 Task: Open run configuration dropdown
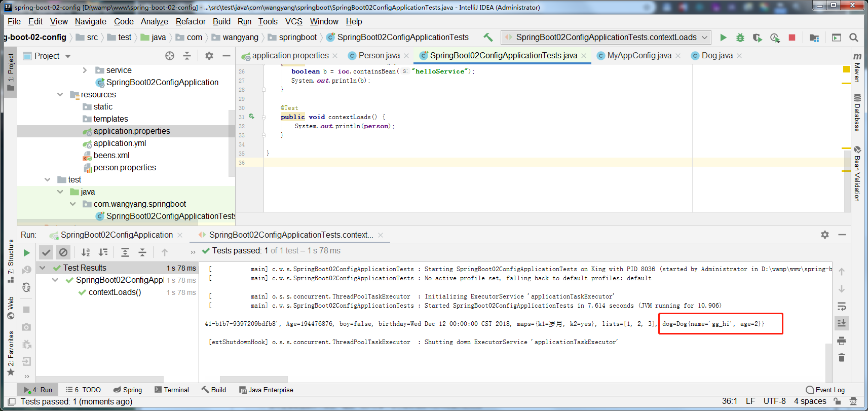[x=606, y=38]
